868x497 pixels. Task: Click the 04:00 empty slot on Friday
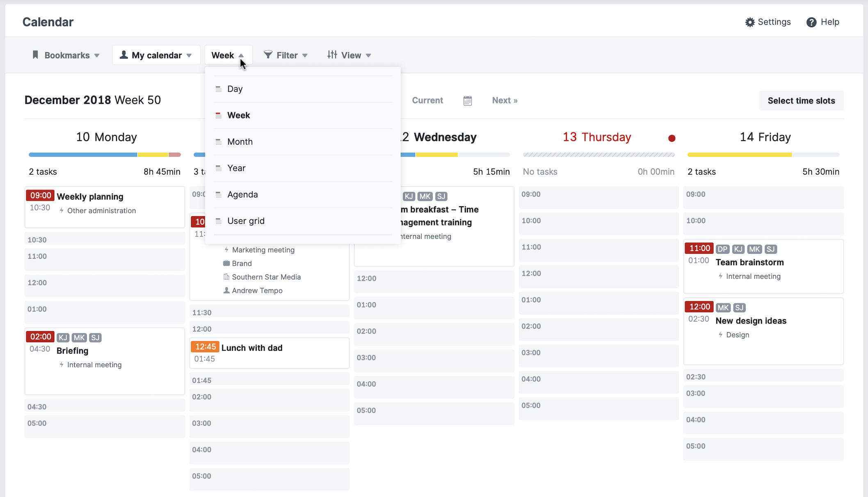click(763, 423)
